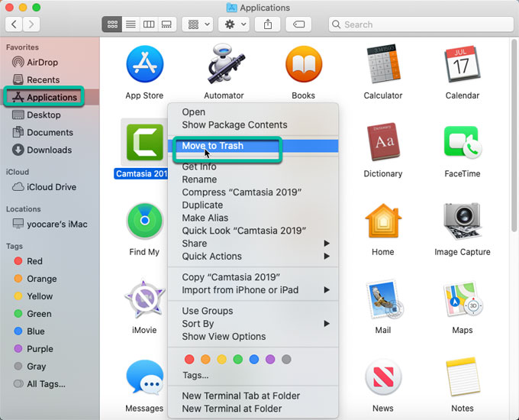519x420 pixels.
Task: Open All Tags… in the sidebar
Action: coord(50,384)
